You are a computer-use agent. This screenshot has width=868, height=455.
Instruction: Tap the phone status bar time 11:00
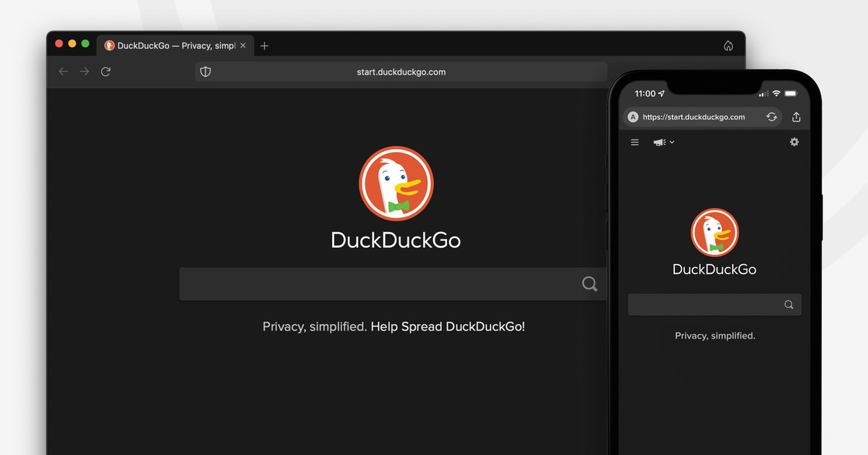pos(644,94)
